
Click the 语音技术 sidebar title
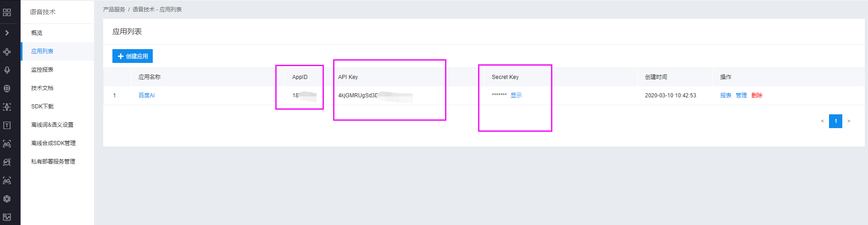(43, 12)
